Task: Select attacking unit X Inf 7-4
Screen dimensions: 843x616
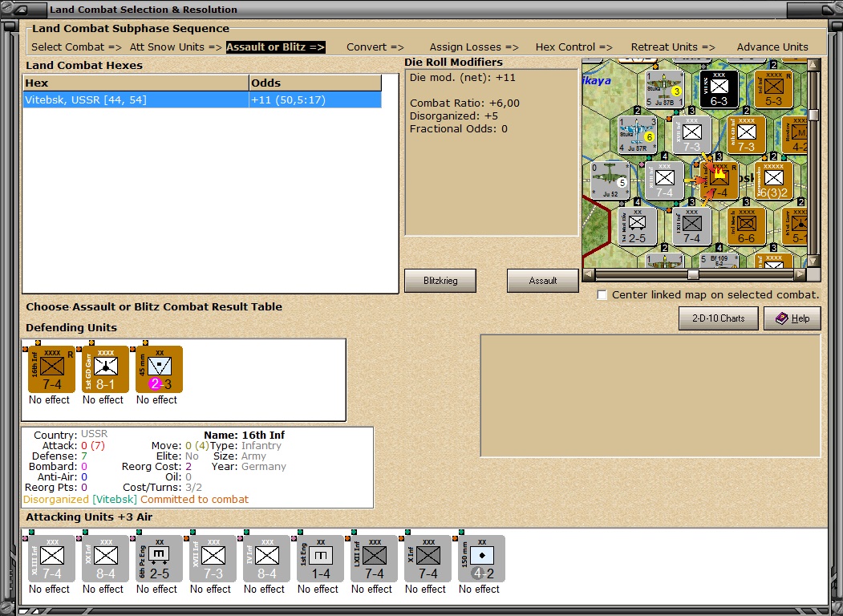Action: pos(428,558)
